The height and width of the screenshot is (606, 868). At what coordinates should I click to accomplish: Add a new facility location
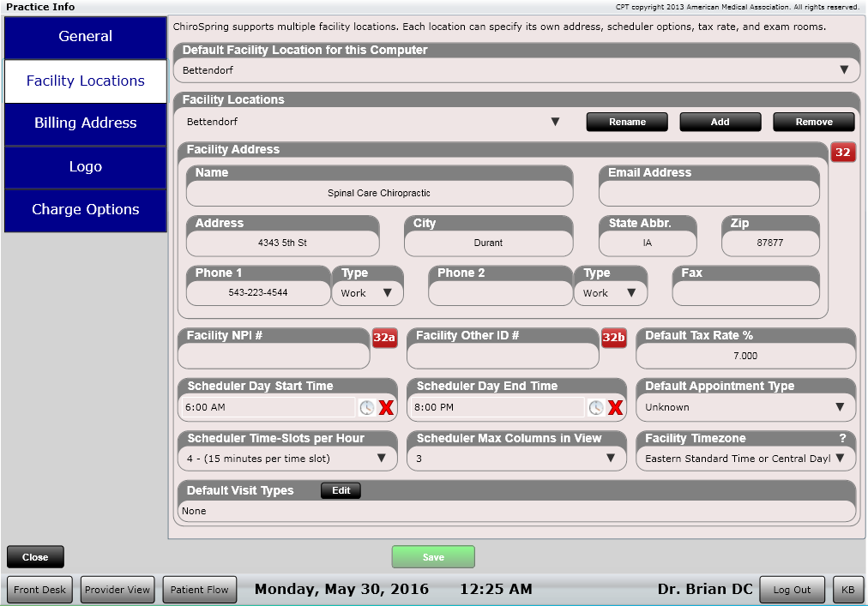tap(720, 122)
